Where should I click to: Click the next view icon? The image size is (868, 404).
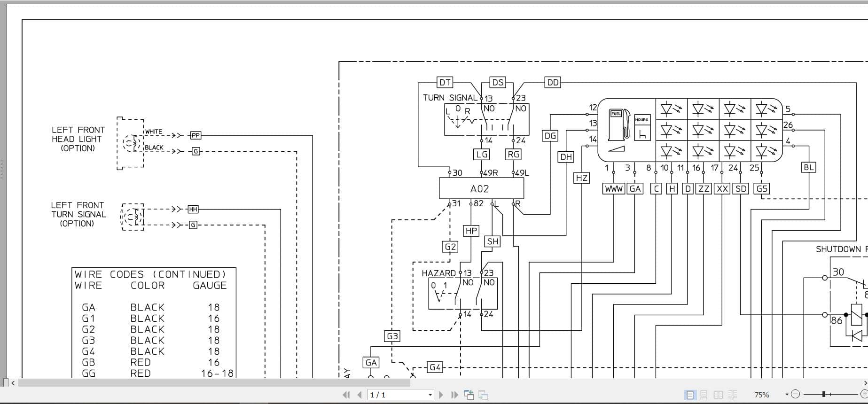pyautogui.click(x=483, y=395)
